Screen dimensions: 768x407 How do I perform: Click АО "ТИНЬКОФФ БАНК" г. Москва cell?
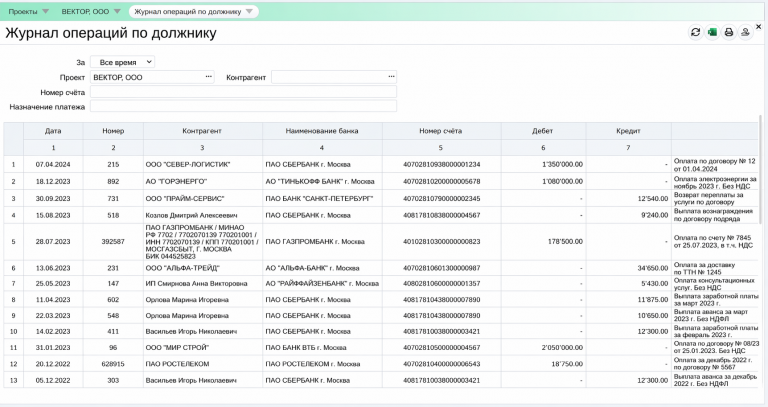[320, 181]
